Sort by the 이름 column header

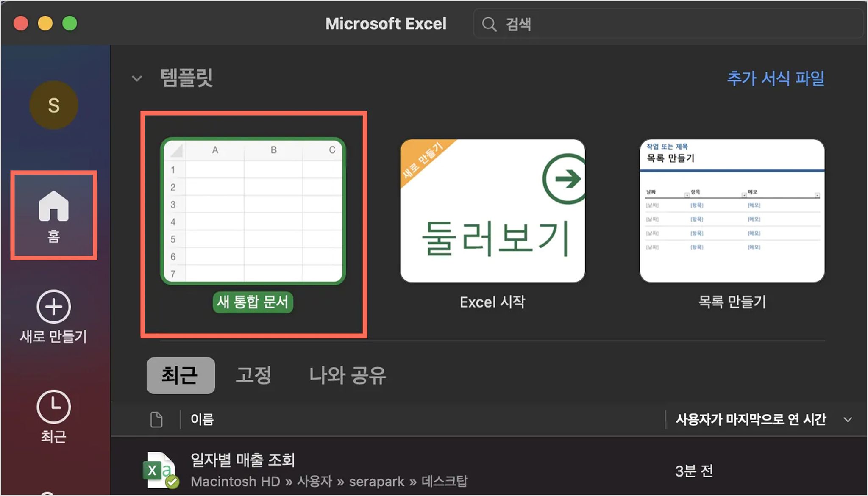pos(202,419)
